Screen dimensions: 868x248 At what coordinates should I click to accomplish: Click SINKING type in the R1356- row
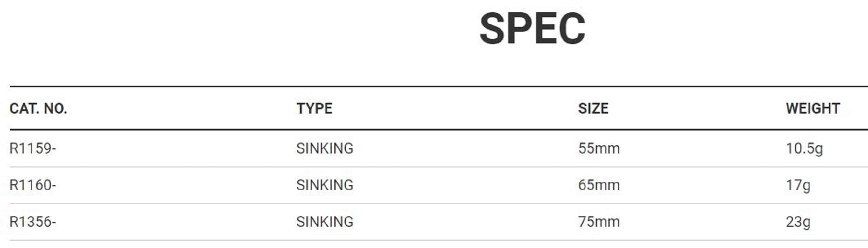(325, 222)
